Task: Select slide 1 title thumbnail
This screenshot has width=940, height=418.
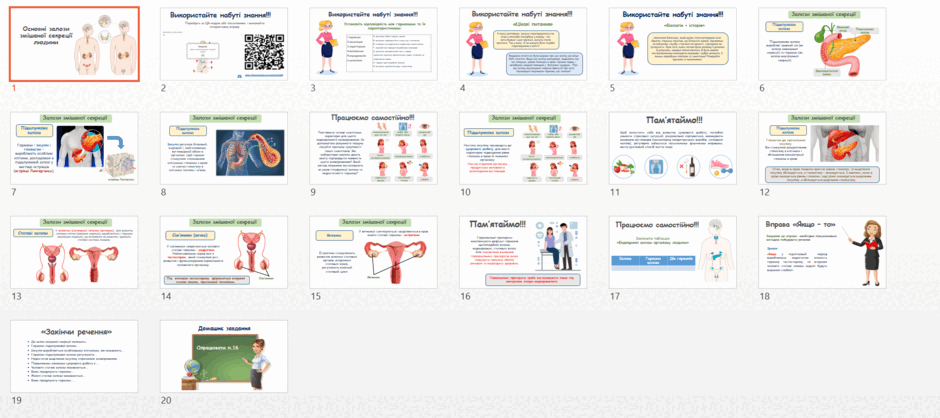Action: (x=74, y=44)
